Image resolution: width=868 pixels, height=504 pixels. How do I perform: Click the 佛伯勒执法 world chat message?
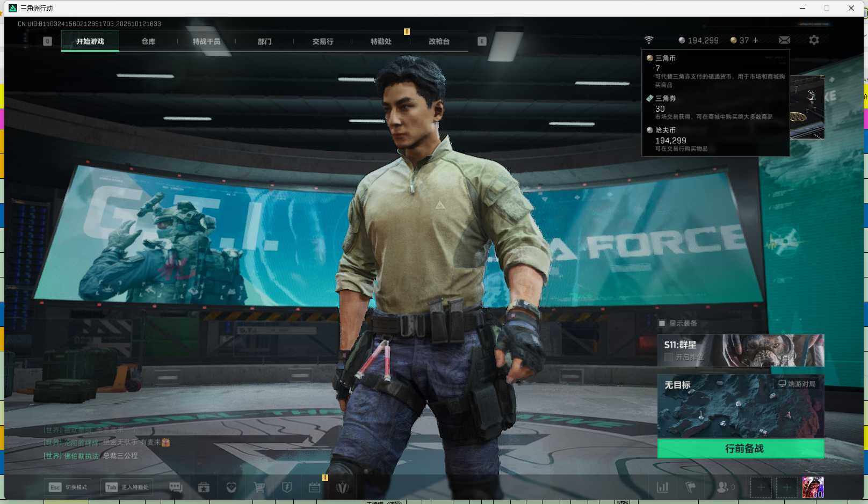[x=90, y=456]
